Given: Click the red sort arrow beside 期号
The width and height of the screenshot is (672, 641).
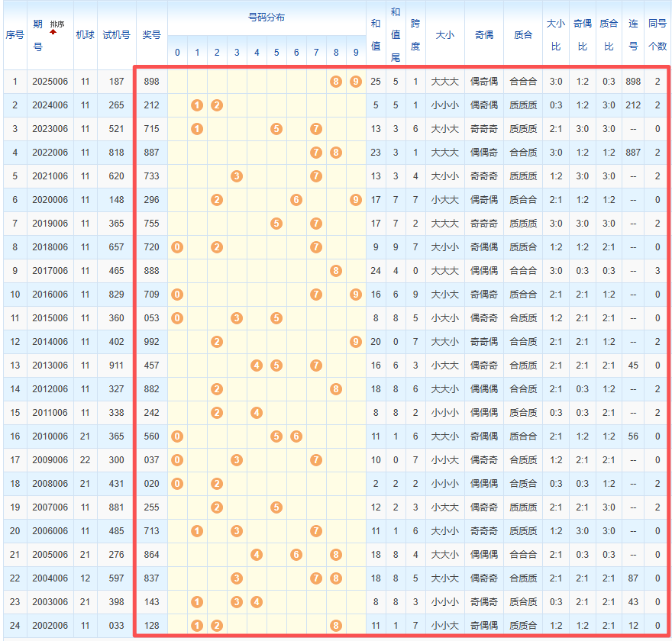Looking at the screenshot, I should click(x=53, y=33).
